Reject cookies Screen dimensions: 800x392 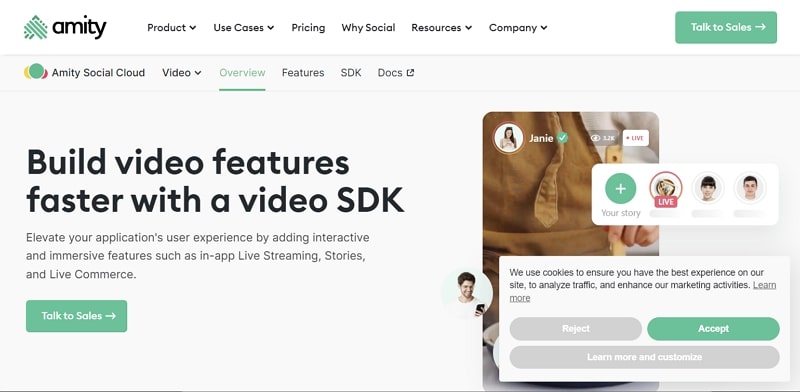(x=576, y=329)
